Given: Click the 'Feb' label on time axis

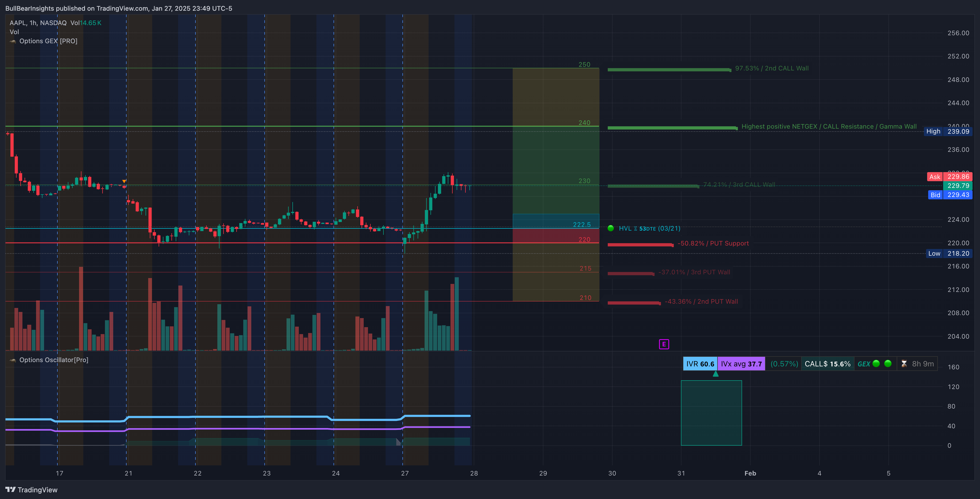Looking at the screenshot, I should point(750,473).
